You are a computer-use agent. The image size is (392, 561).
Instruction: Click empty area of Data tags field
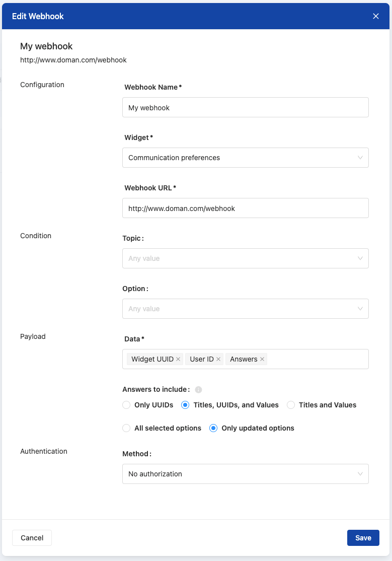click(317, 359)
